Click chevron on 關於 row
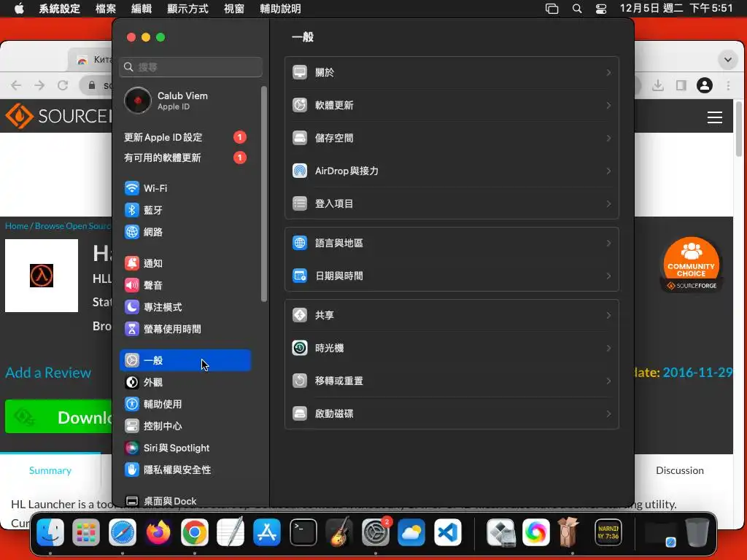The height and width of the screenshot is (560, 747). coord(608,72)
